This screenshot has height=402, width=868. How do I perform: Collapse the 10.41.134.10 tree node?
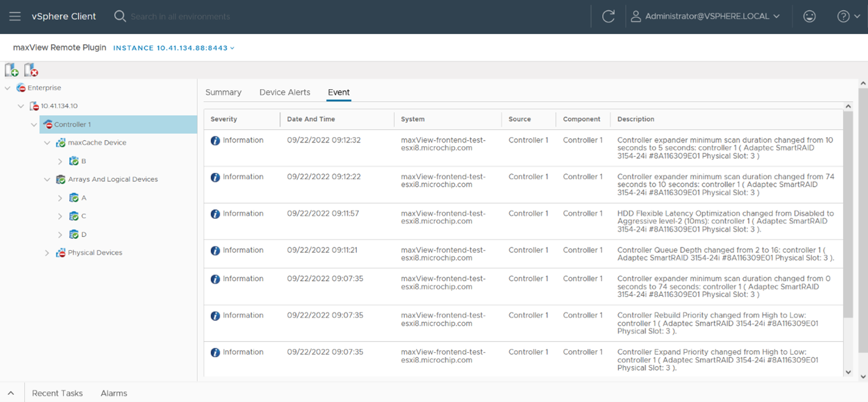click(x=21, y=106)
